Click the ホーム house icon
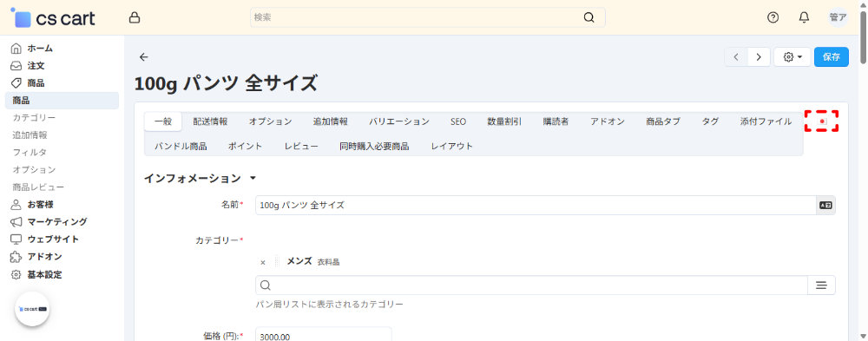The width and height of the screenshot is (868, 341). pos(16,49)
